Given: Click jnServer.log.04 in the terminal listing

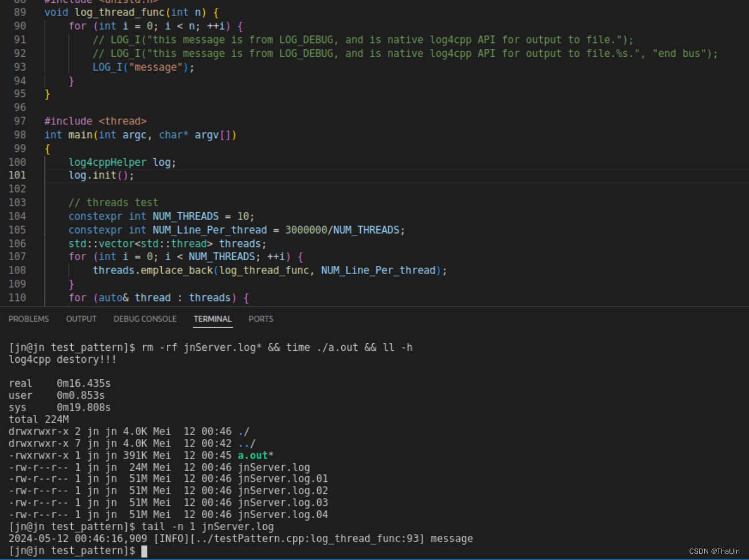Looking at the screenshot, I should click(283, 515).
